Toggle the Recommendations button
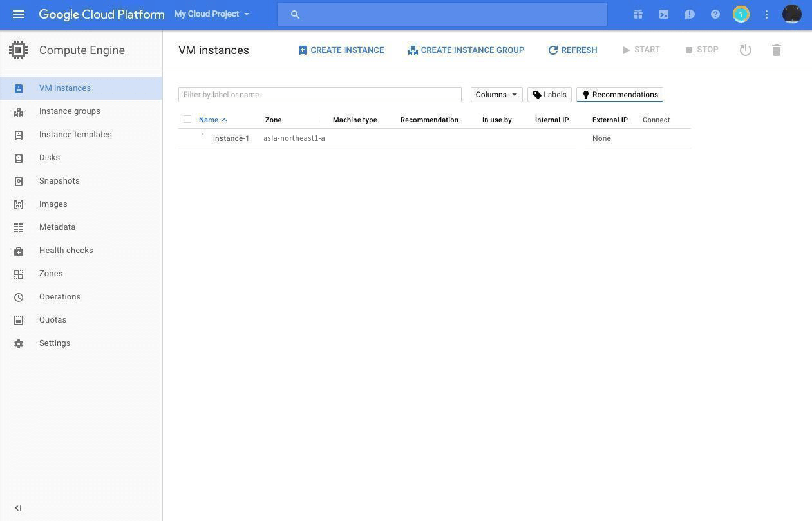 [x=619, y=95]
